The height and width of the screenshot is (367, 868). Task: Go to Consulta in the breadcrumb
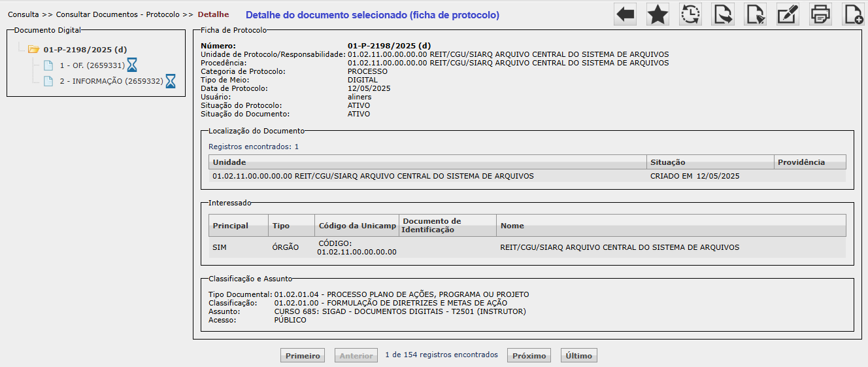pos(24,14)
